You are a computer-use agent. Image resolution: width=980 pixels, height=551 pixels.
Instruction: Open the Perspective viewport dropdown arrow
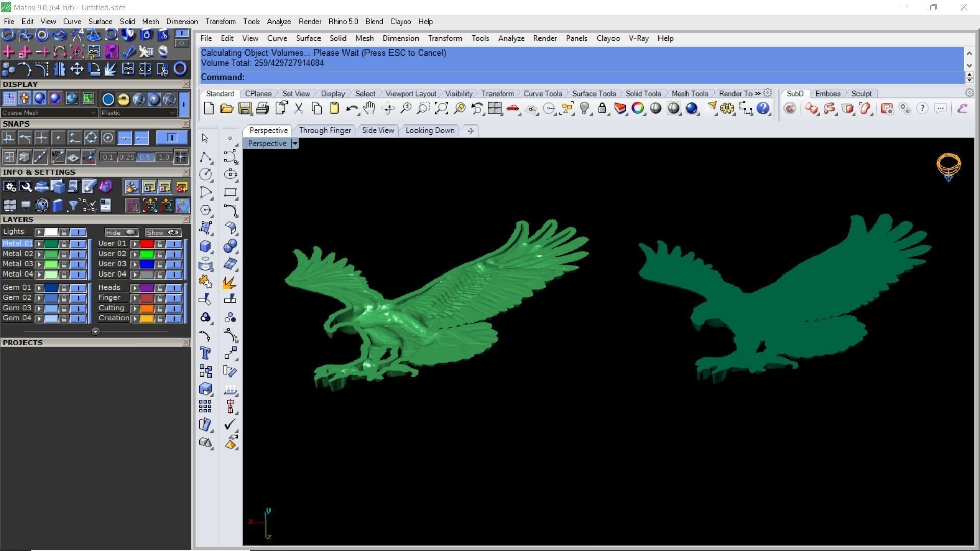pyautogui.click(x=295, y=144)
